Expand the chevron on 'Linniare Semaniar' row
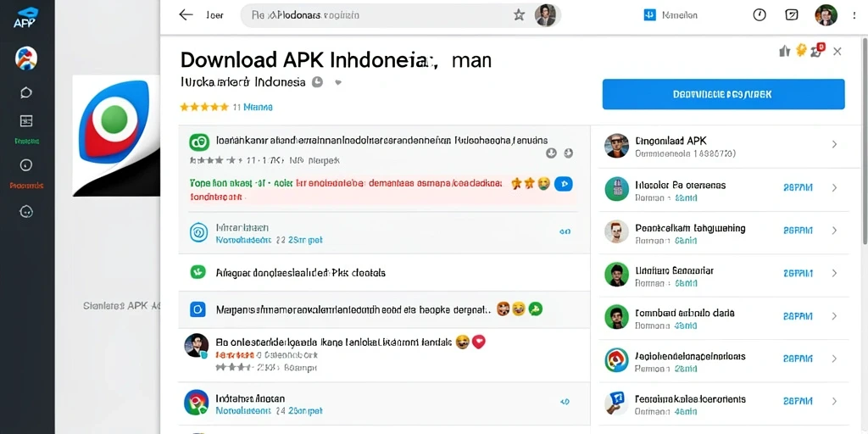The image size is (868, 434). pyautogui.click(x=834, y=273)
